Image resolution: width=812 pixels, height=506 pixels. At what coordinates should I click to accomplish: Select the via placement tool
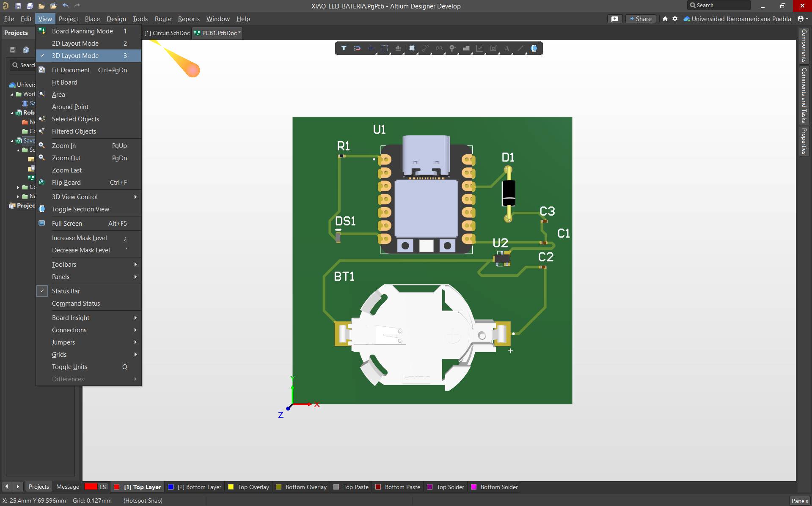(453, 48)
